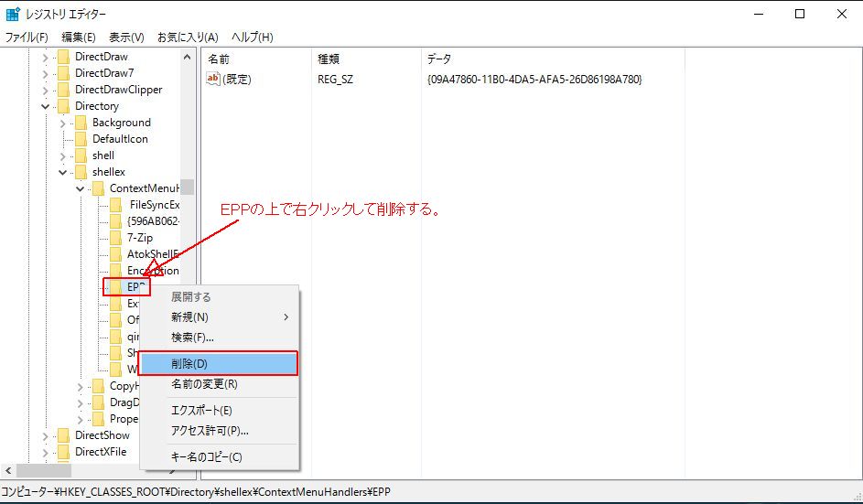Click the Registry Editor app icon in title bar
863x504 pixels.
13,14
